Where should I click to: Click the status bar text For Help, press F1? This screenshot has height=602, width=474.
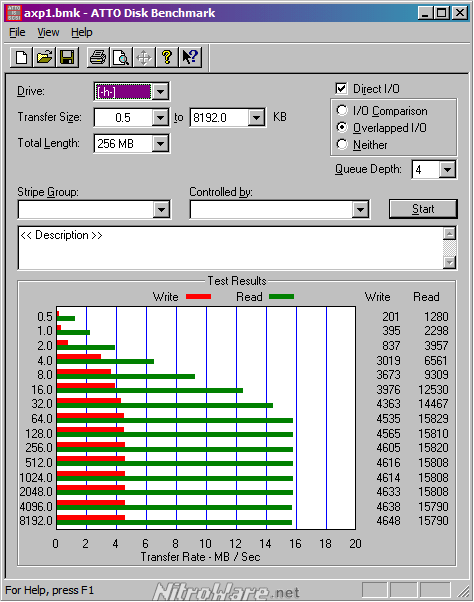pos(50,590)
